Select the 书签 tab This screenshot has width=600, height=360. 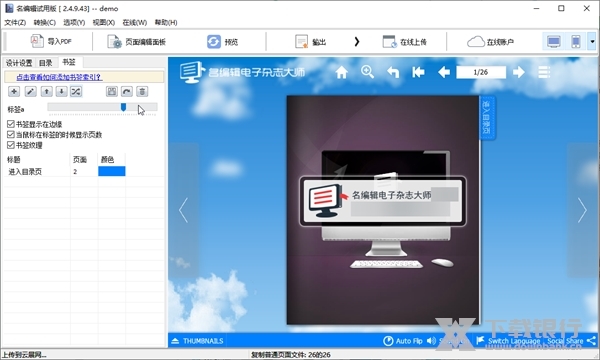69,62
